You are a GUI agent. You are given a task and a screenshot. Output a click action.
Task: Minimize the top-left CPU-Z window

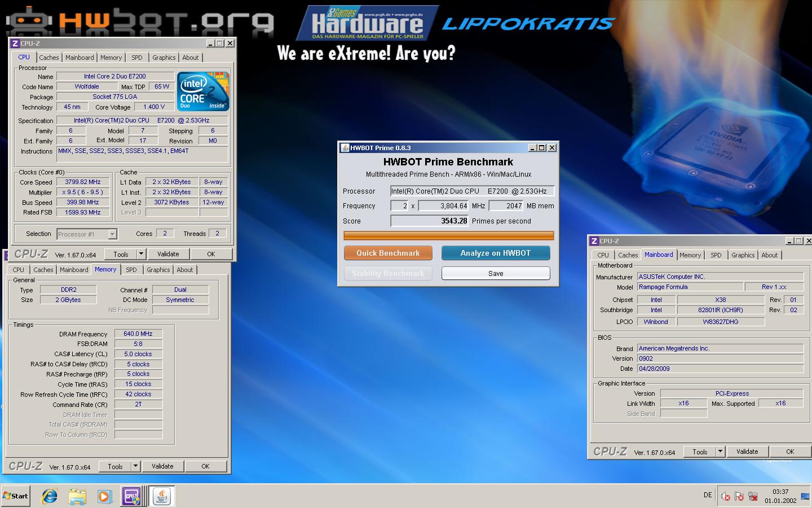pos(210,43)
